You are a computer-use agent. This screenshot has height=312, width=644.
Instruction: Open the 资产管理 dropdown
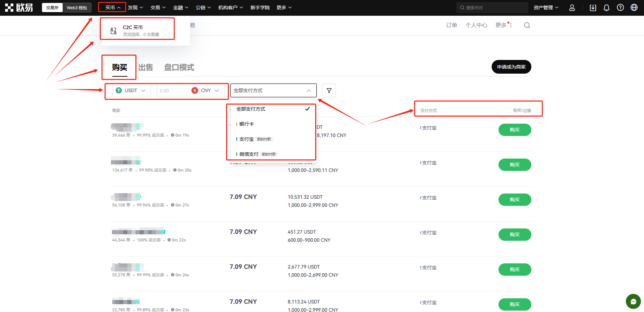tap(546, 8)
